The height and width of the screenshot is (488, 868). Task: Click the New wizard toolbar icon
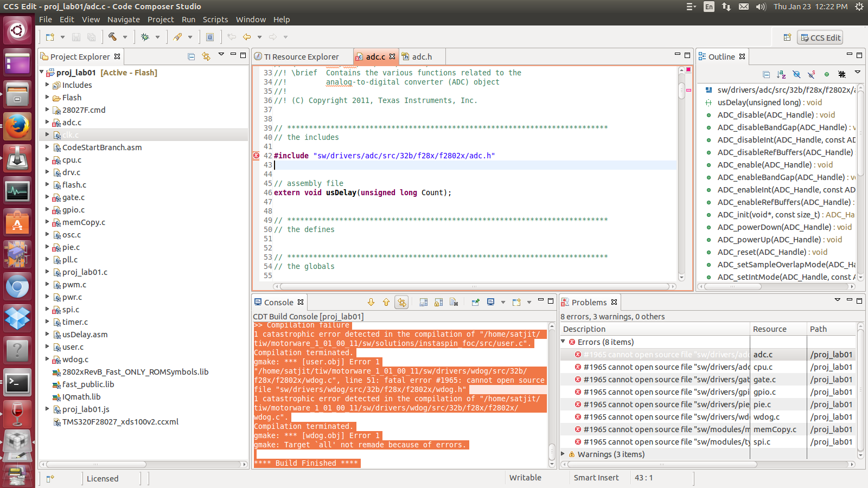(x=50, y=37)
